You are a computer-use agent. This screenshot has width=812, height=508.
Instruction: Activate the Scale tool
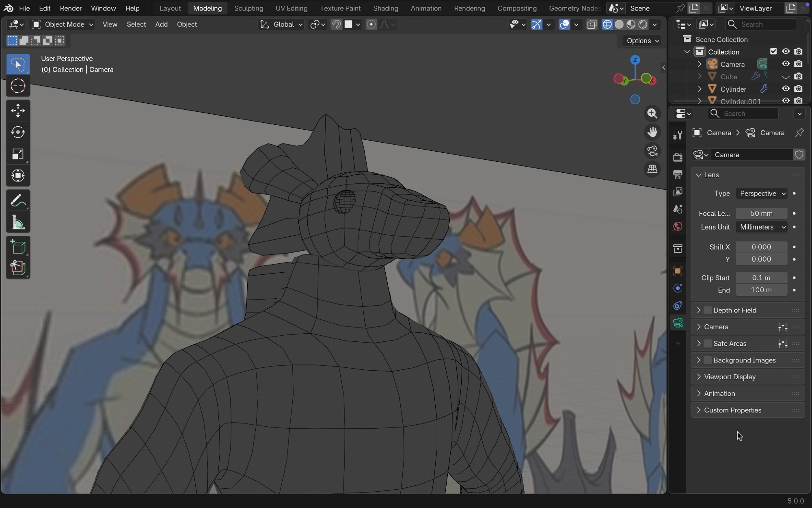tap(18, 154)
